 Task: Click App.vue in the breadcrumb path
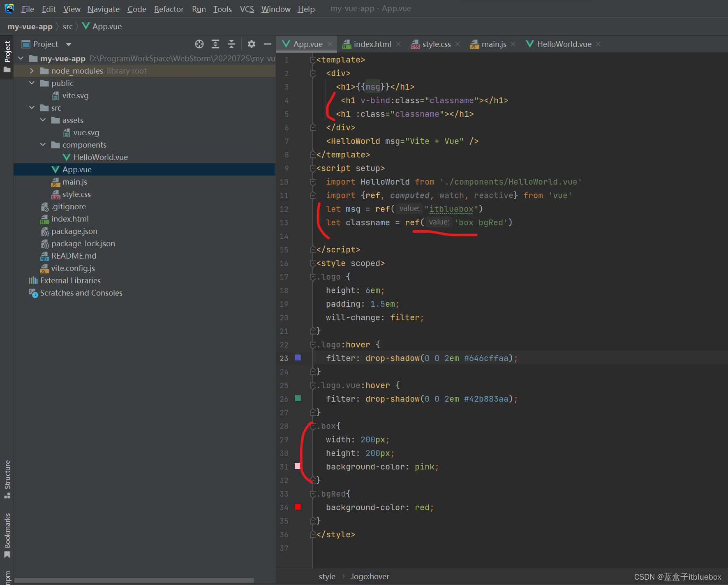tap(102, 26)
